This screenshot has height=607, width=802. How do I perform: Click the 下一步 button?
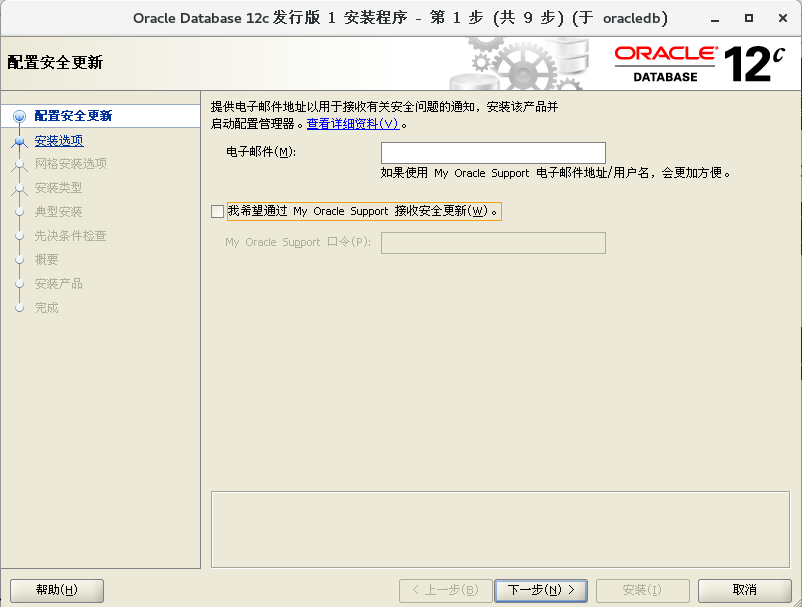(x=540, y=590)
